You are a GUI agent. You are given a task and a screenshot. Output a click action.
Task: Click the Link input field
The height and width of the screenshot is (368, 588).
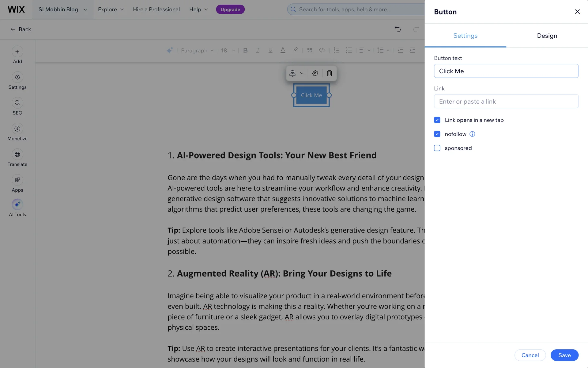(506, 102)
